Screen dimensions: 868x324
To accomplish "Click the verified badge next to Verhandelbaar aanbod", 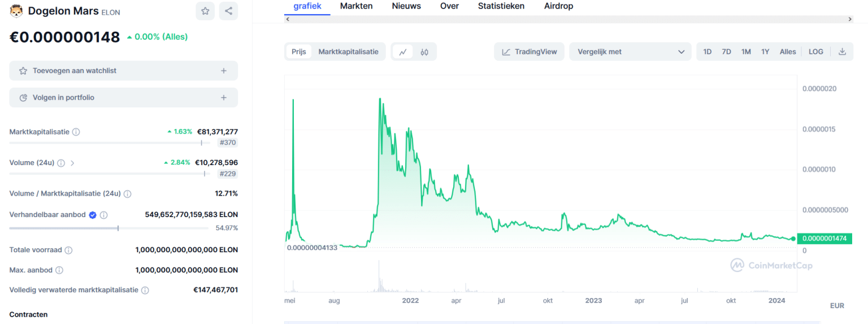I will coord(93,215).
